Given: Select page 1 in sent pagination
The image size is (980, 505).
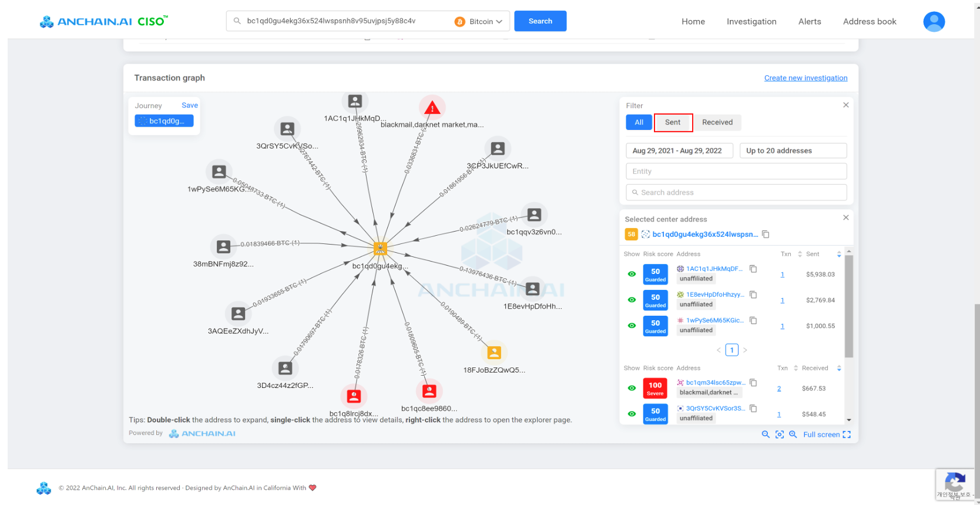Looking at the screenshot, I should coord(732,350).
